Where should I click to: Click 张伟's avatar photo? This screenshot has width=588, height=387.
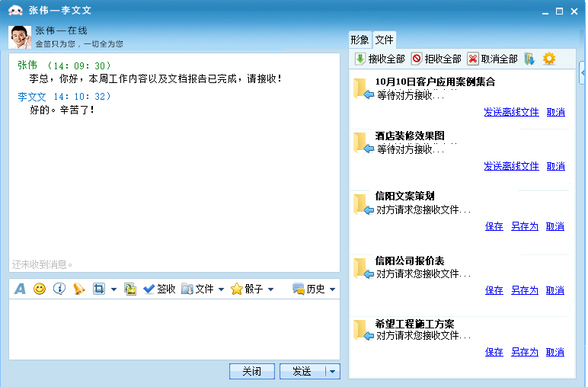coord(20,37)
